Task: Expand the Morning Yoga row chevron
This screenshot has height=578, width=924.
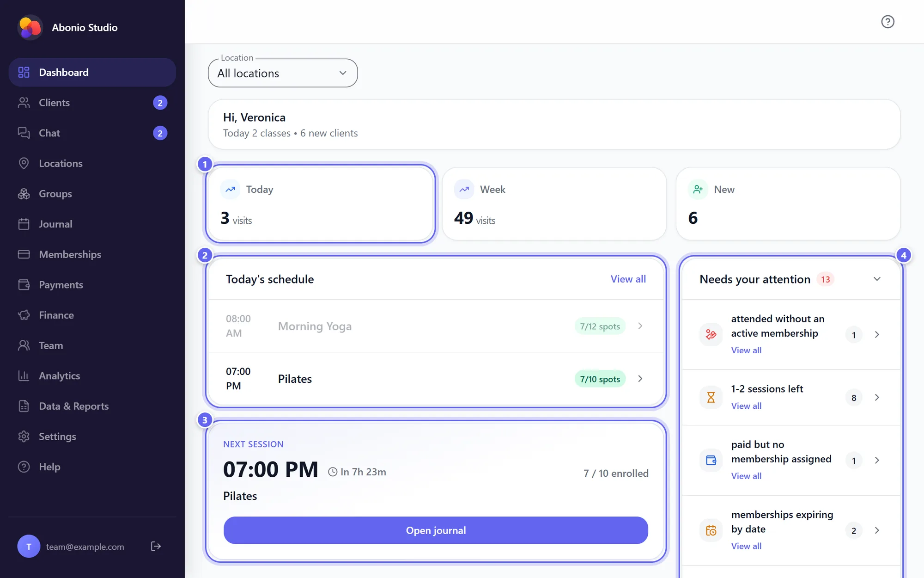Action: 640,326
